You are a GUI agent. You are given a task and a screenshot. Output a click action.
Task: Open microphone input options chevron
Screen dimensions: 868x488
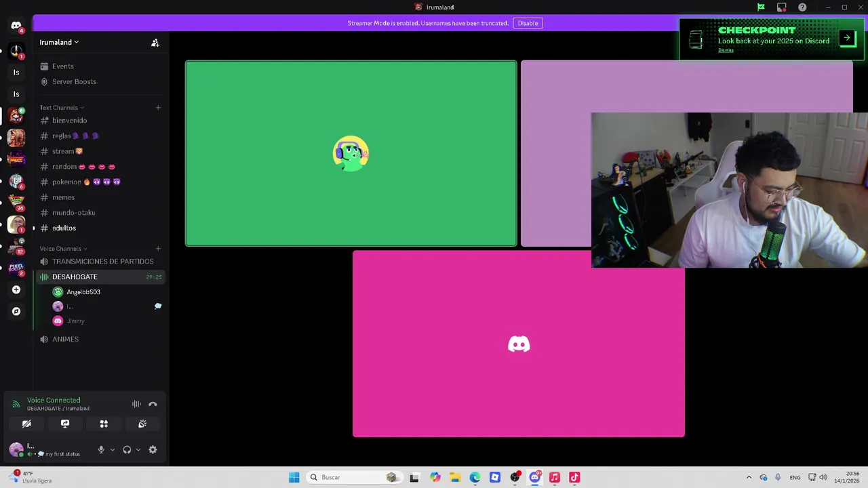click(113, 449)
